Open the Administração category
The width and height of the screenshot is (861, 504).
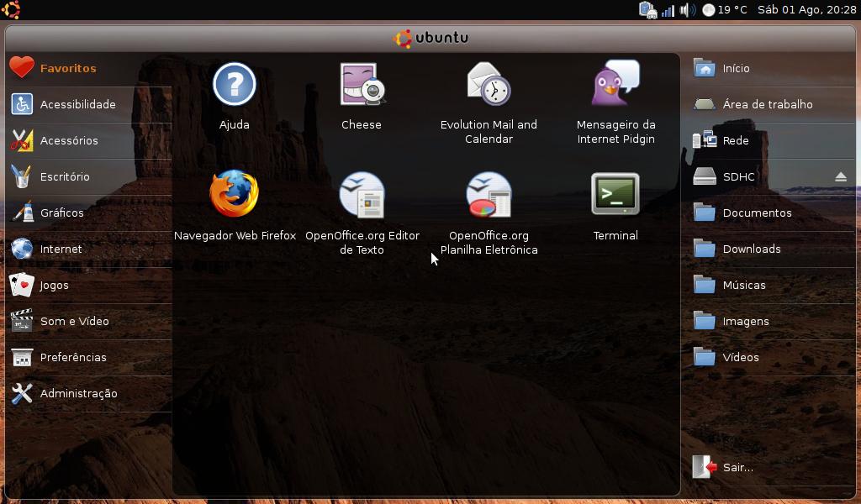pos(88,394)
